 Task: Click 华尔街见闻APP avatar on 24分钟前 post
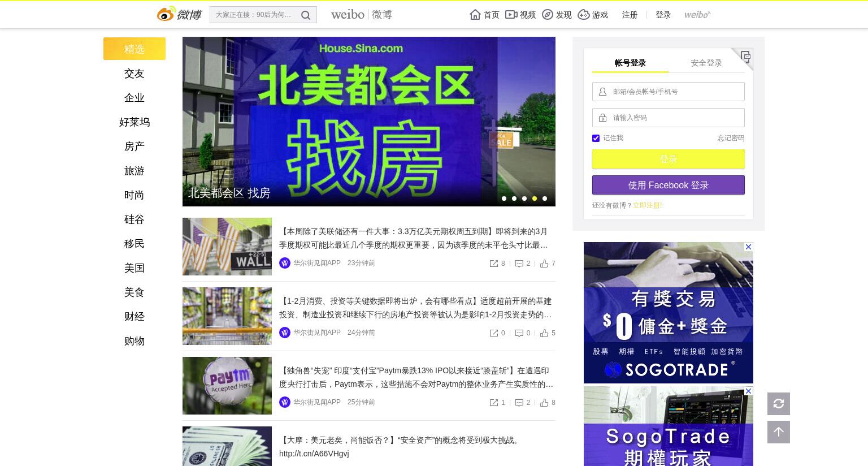(285, 333)
